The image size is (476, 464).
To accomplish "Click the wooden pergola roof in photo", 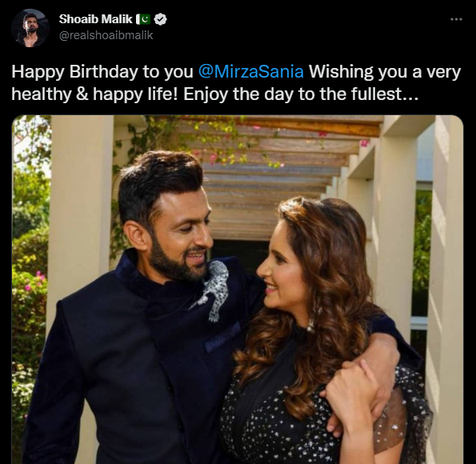I will point(274,170).
